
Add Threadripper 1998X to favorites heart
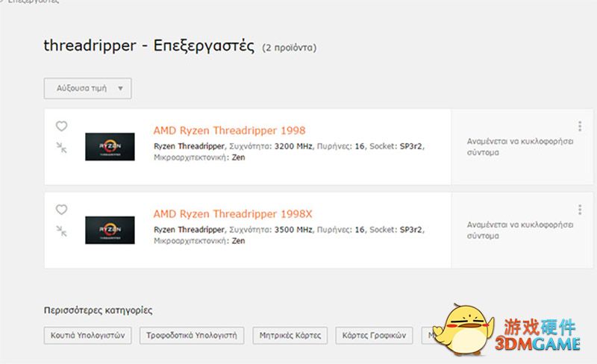(x=61, y=210)
